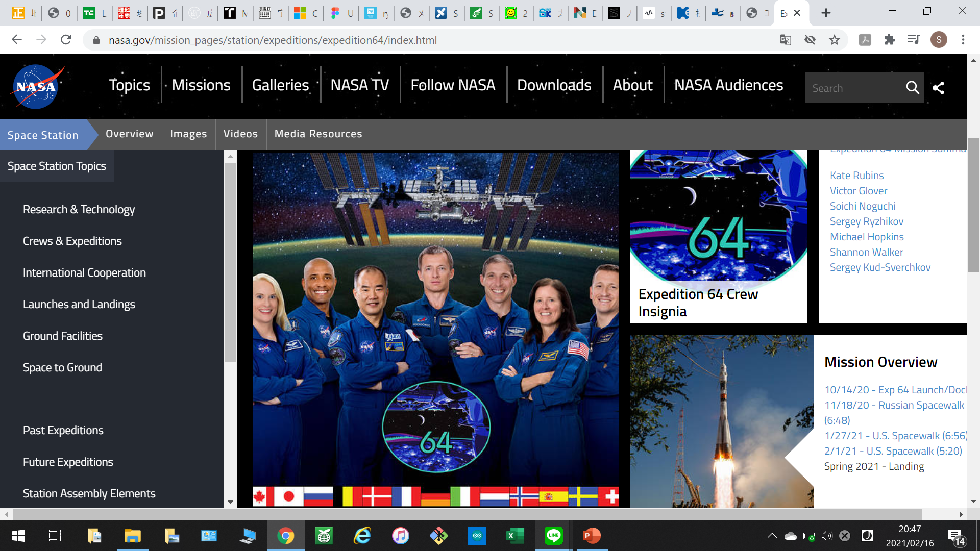
Task: Show hidden tray icons chevron
Action: coord(772,536)
